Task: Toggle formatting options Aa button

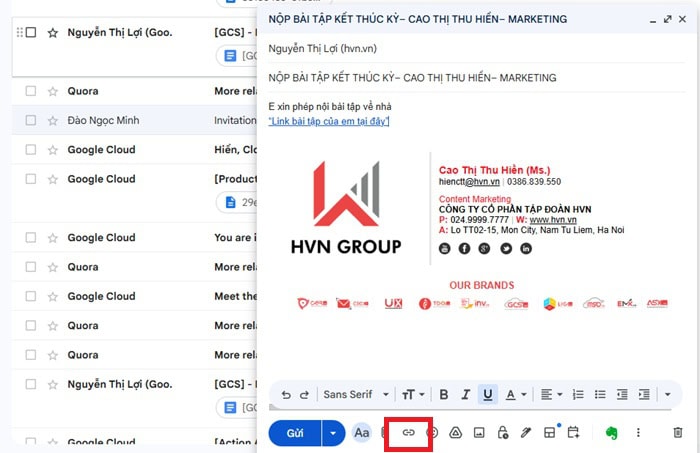Action: pos(362,433)
